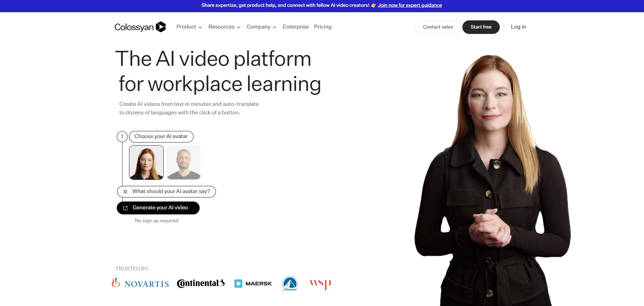Expand the Resources dropdown menu

click(224, 27)
